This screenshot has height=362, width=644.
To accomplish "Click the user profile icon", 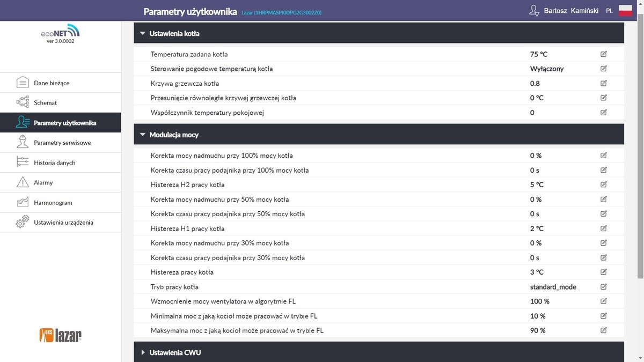I will [533, 11].
